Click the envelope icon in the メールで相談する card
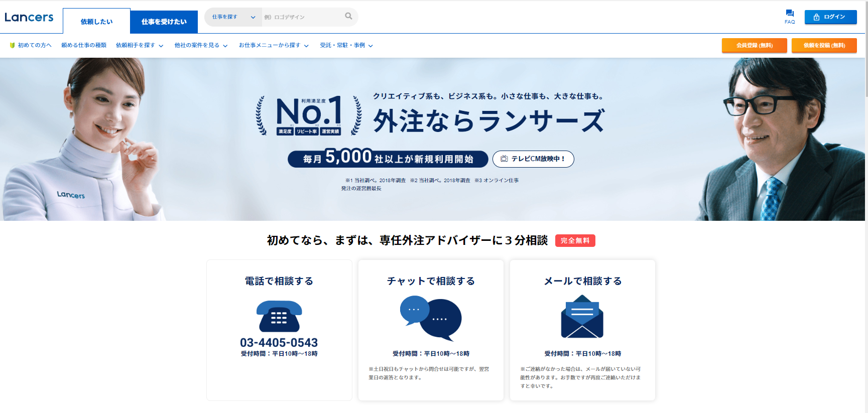Viewport: 868px width, 413px height. [582, 316]
